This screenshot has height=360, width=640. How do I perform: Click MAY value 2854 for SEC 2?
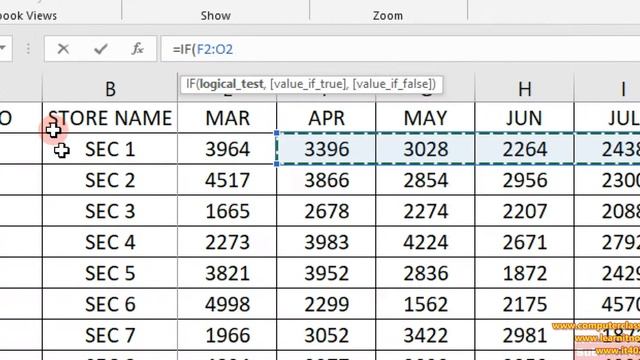tap(425, 180)
